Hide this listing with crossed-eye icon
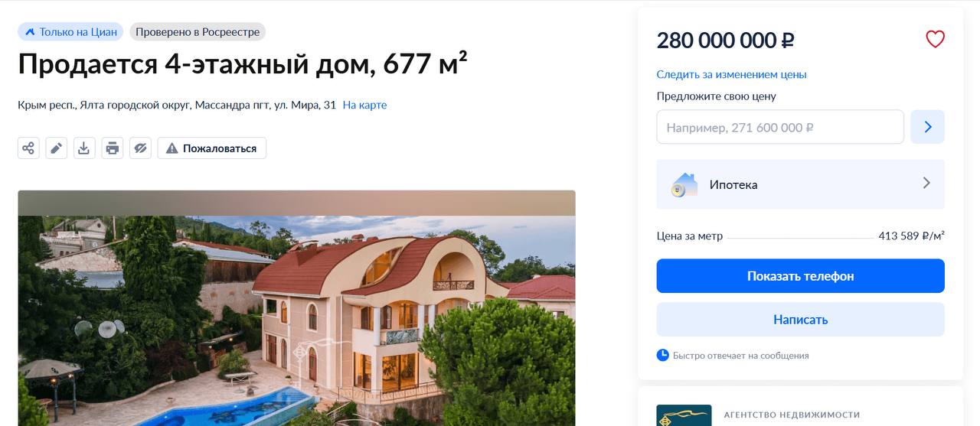Image resolution: width=980 pixels, height=426 pixels. click(x=140, y=148)
